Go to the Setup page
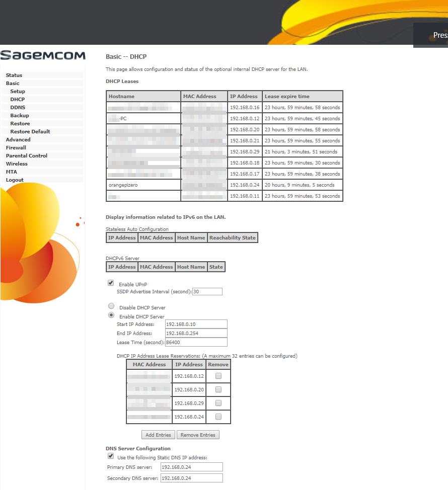 [x=18, y=92]
